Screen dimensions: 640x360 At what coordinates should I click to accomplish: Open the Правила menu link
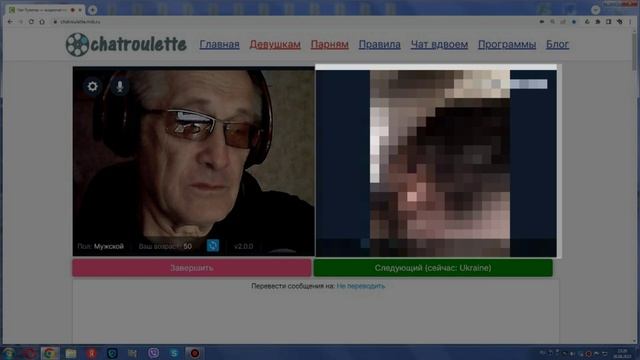pyautogui.click(x=380, y=44)
